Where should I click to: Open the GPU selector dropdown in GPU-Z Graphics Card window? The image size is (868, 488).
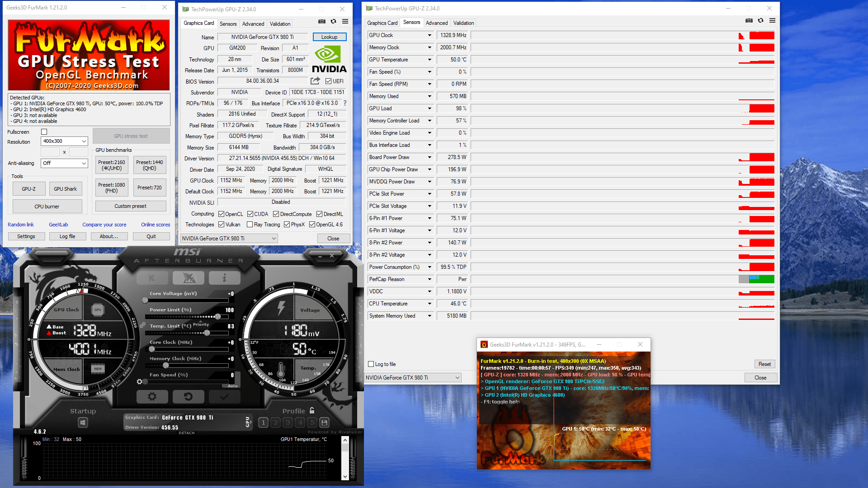[229, 239]
